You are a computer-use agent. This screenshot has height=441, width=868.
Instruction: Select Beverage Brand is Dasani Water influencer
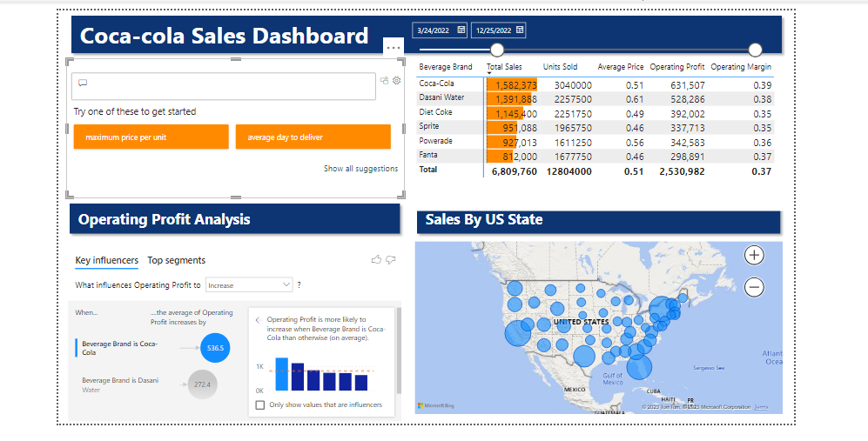[x=120, y=384]
